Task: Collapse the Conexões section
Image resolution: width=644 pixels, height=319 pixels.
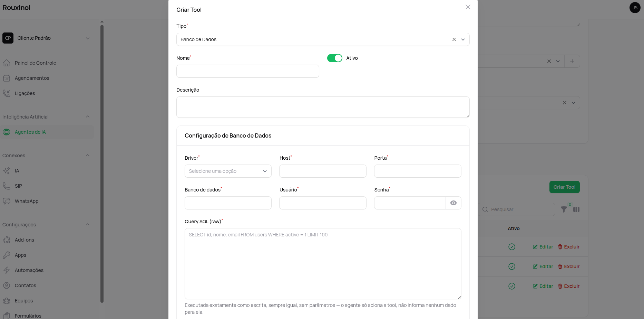Action: [88, 156]
